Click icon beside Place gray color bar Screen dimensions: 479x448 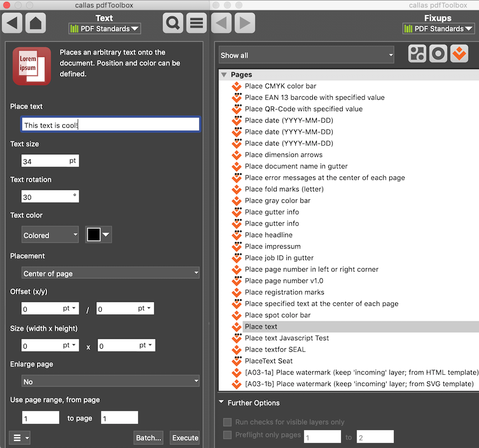coord(237,201)
